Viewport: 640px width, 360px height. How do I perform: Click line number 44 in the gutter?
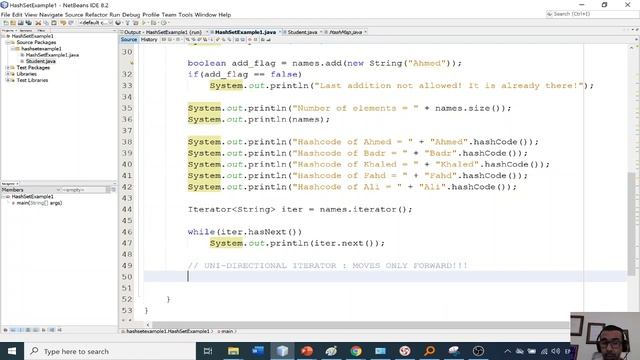pos(127,209)
